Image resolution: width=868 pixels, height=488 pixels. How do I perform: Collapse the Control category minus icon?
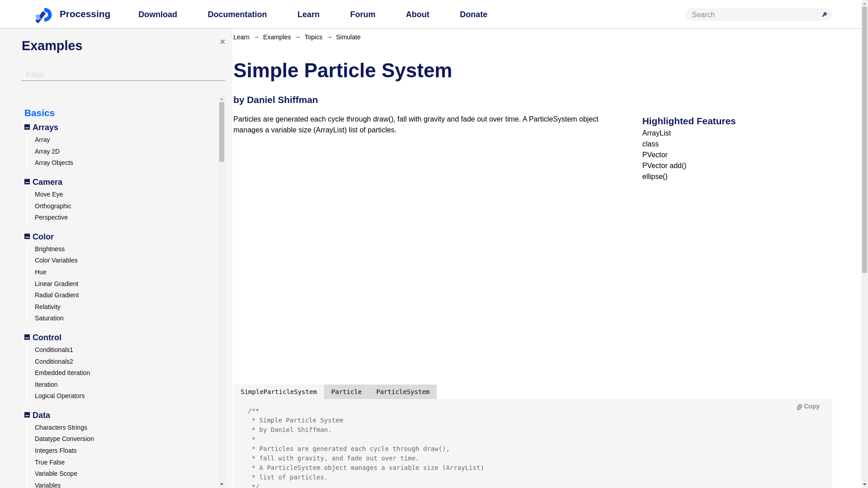[27, 338]
